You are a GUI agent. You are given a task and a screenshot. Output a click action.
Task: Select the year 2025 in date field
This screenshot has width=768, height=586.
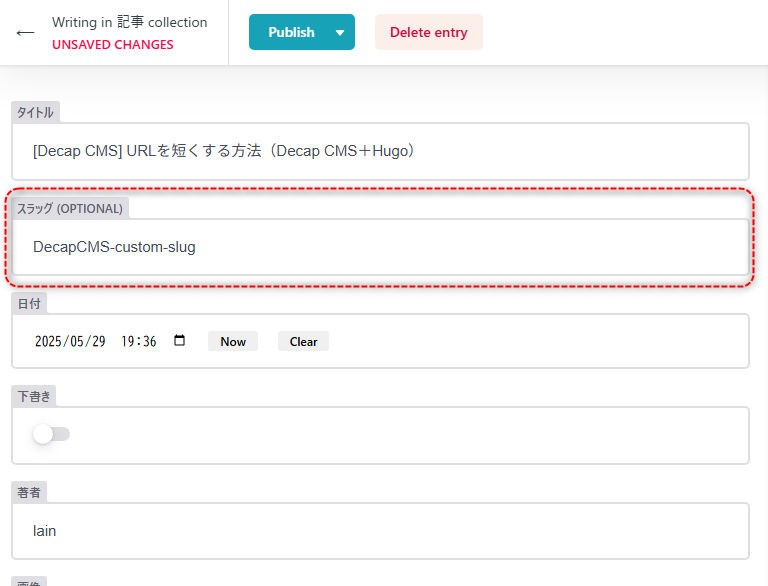click(x=50, y=341)
